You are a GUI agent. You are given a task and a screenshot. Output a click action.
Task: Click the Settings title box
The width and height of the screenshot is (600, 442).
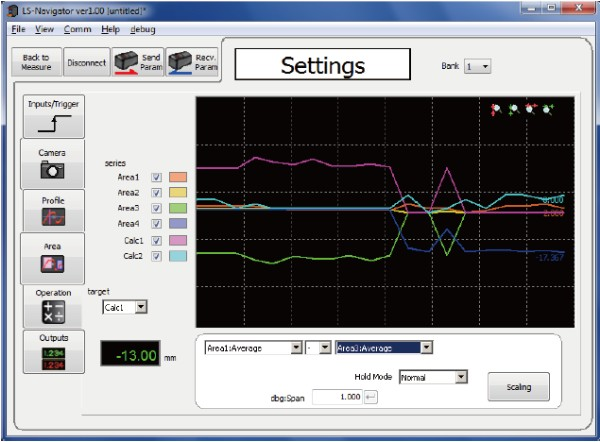pyautogui.click(x=323, y=64)
